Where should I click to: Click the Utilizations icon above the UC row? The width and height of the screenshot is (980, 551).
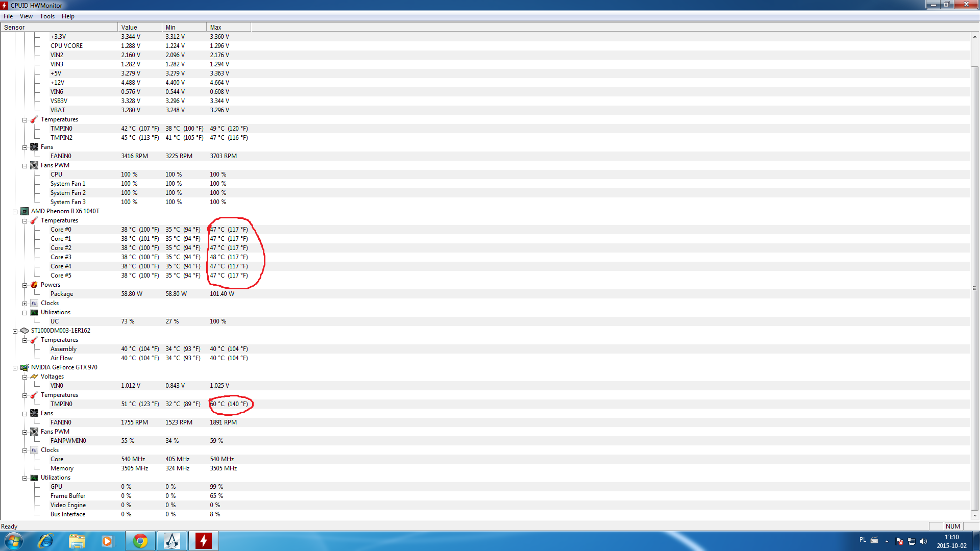pos(34,312)
